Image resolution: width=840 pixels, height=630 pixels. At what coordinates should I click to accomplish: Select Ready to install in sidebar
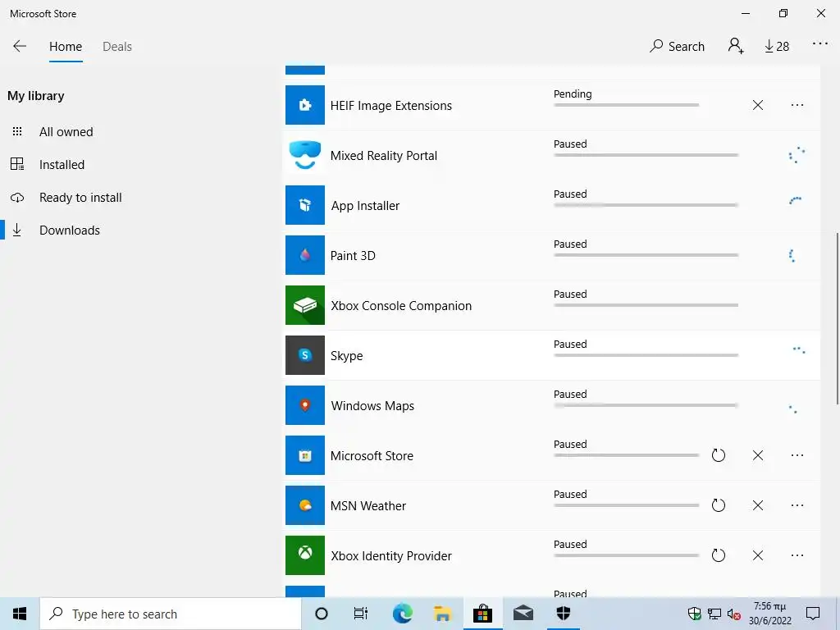click(80, 197)
